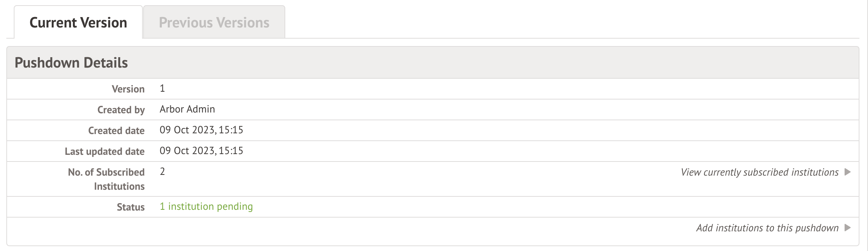Click the Created date label
This screenshot has height=251, width=868.
click(116, 131)
